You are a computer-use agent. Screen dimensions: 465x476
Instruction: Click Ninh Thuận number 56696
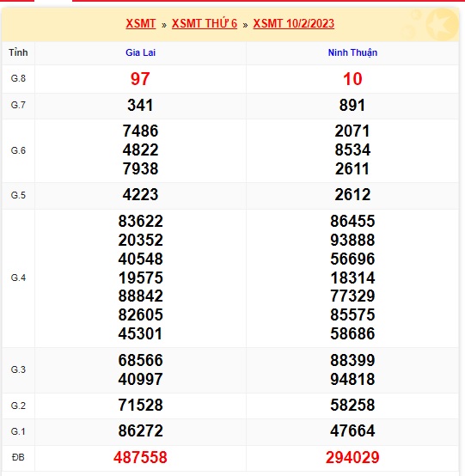coord(352,259)
